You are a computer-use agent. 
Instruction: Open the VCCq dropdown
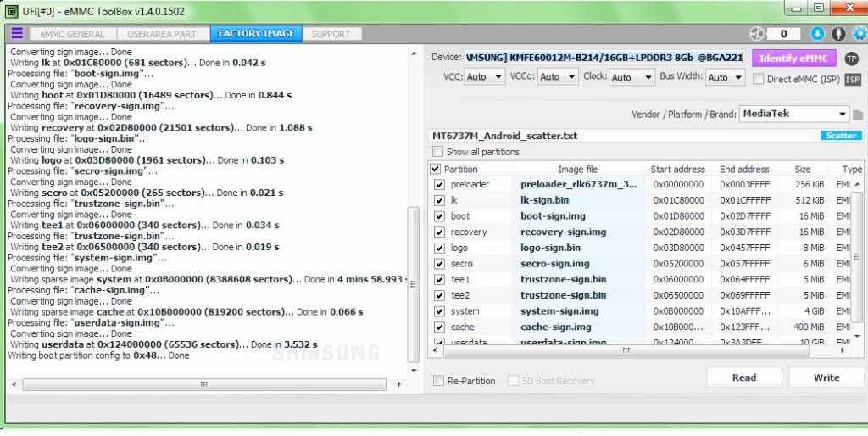pos(558,77)
